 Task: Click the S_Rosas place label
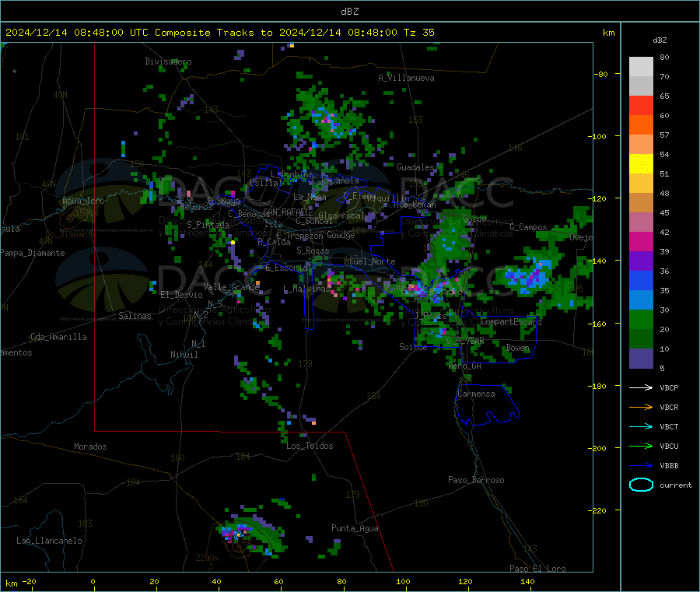[313, 250]
